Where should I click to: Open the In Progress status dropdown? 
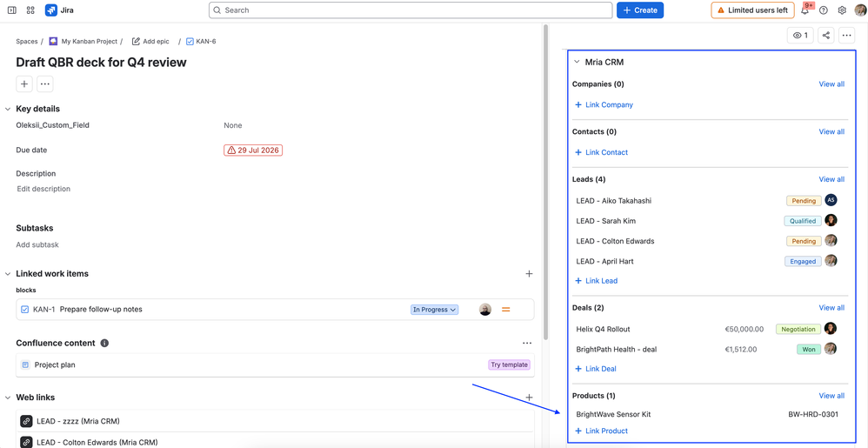point(434,310)
